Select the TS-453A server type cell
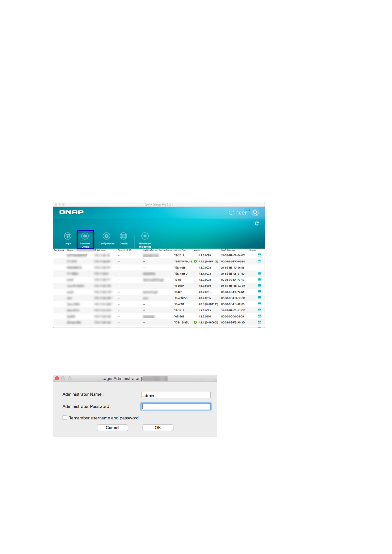 [179, 304]
